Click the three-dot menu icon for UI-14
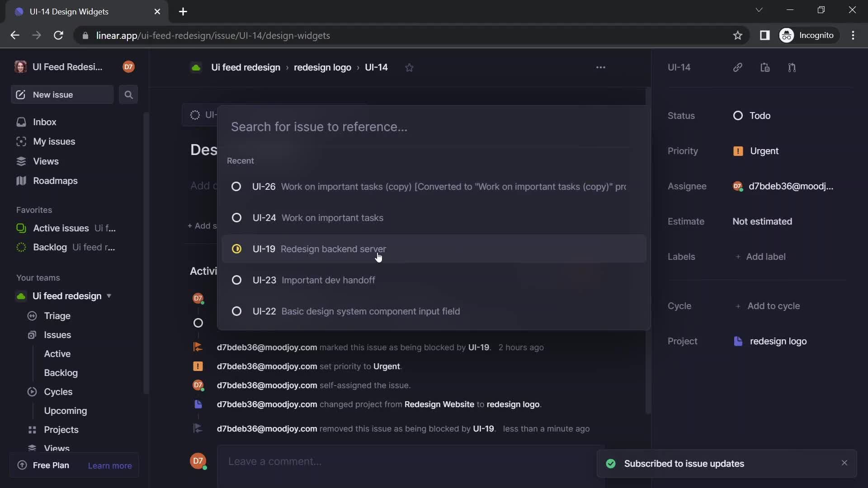The height and width of the screenshot is (488, 868). tap(601, 67)
